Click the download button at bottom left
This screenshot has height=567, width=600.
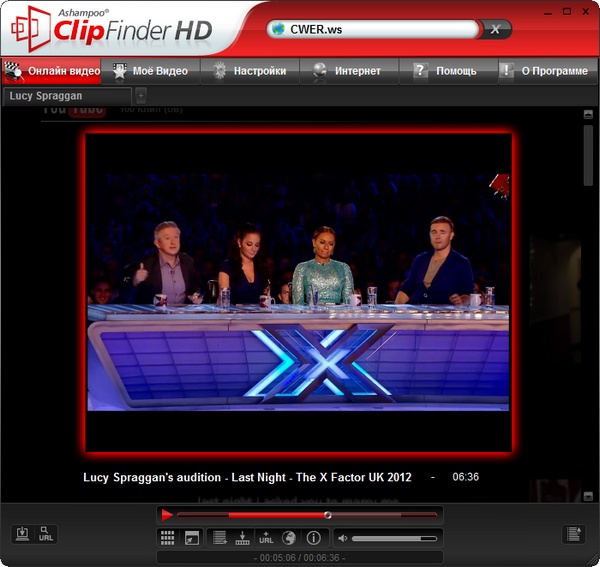pyautogui.click(x=22, y=535)
